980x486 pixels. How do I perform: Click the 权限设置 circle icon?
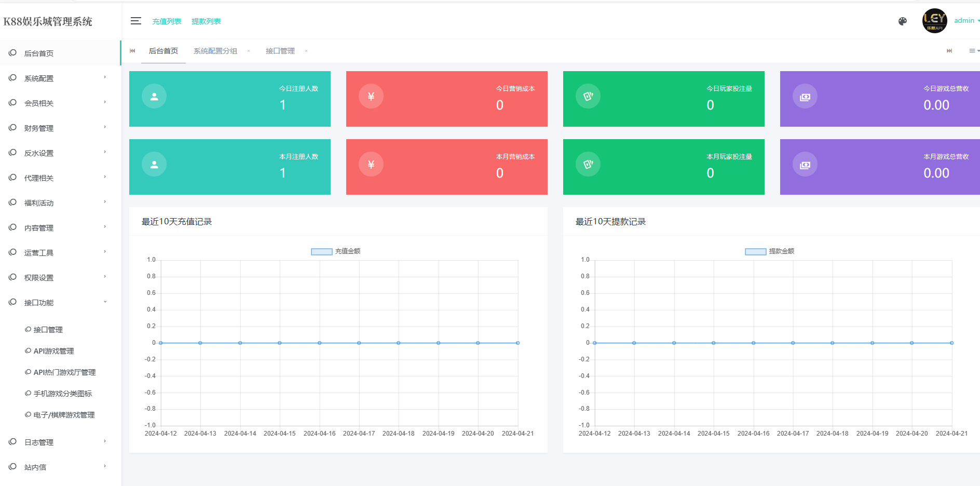(x=12, y=277)
